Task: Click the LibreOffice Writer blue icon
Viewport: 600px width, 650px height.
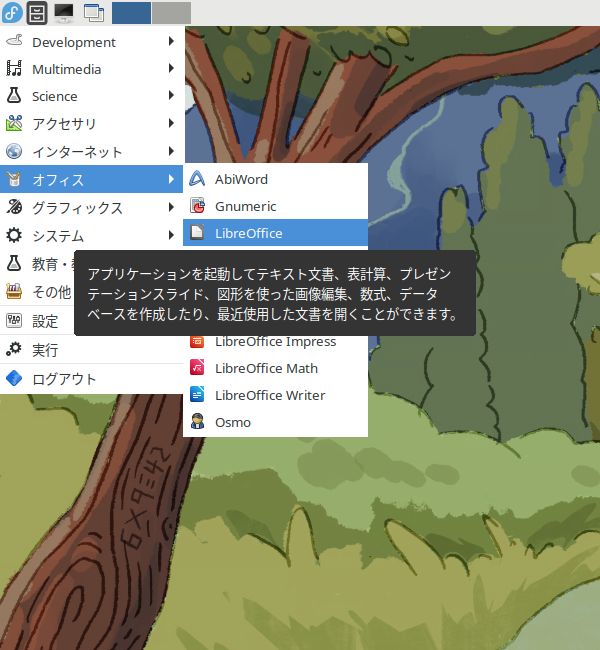Action: coord(197,395)
